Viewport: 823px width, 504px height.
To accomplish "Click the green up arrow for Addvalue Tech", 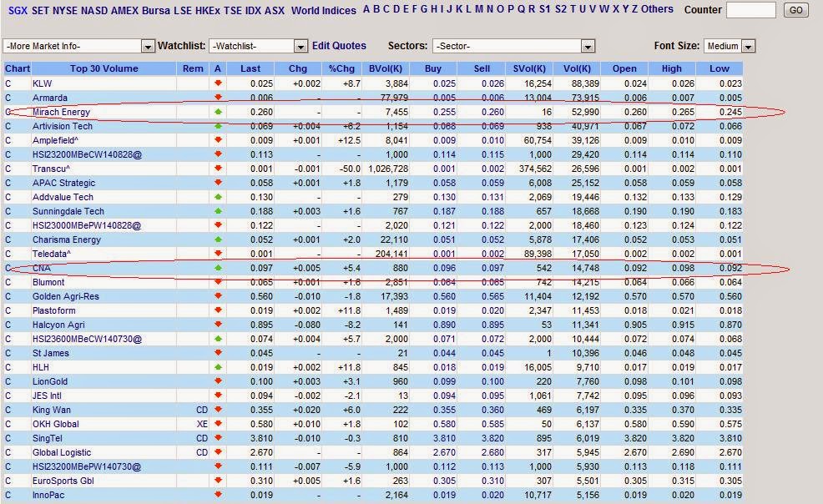I will pyautogui.click(x=219, y=197).
